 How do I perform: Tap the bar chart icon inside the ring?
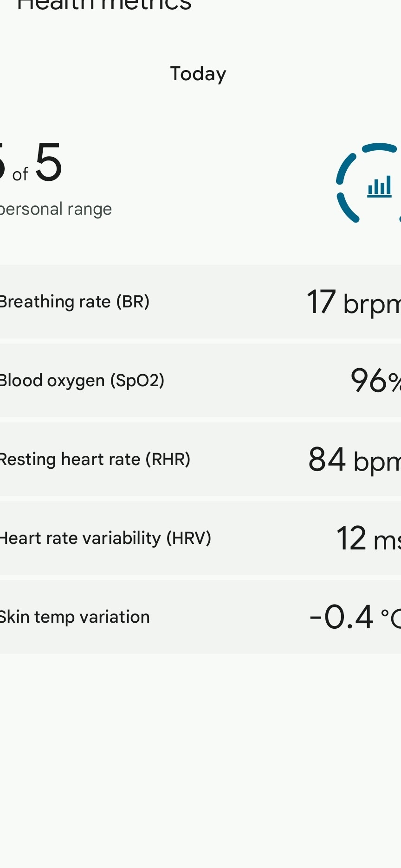pos(379,187)
